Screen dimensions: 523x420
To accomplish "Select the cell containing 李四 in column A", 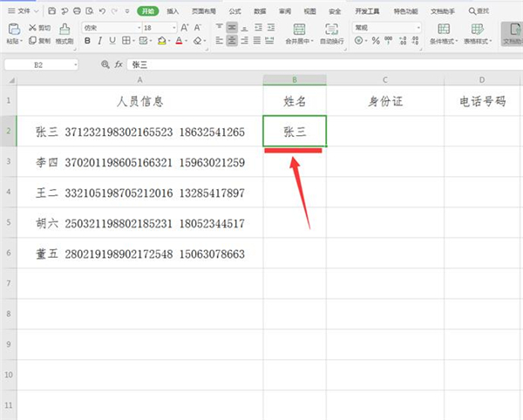I will coord(139,162).
